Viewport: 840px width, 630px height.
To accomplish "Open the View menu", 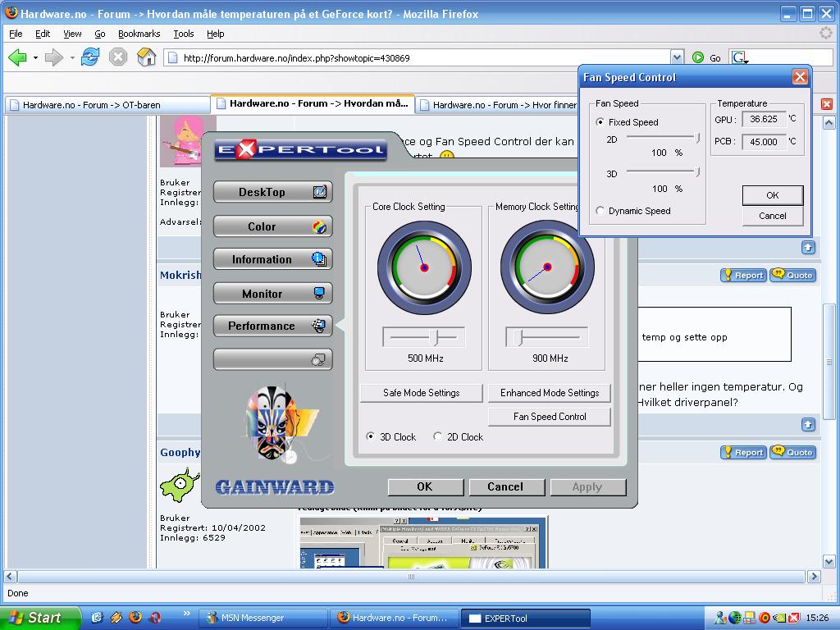I will [x=72, y=34].
